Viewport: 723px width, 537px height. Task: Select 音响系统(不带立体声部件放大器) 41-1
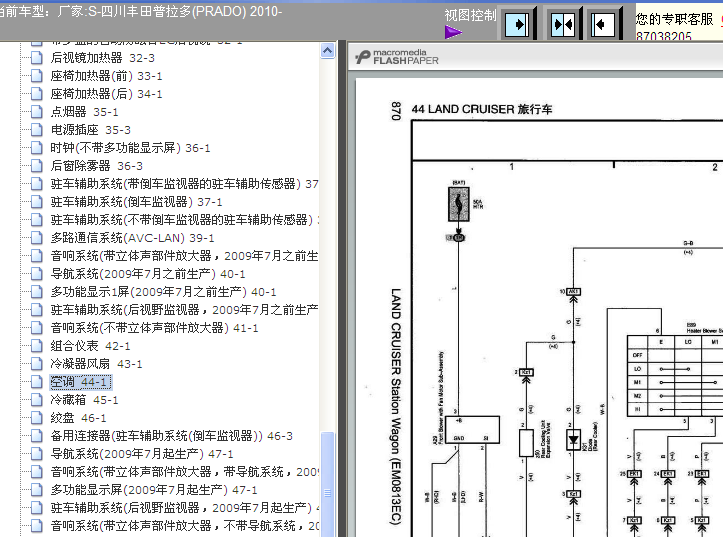(x=154, y=328)
